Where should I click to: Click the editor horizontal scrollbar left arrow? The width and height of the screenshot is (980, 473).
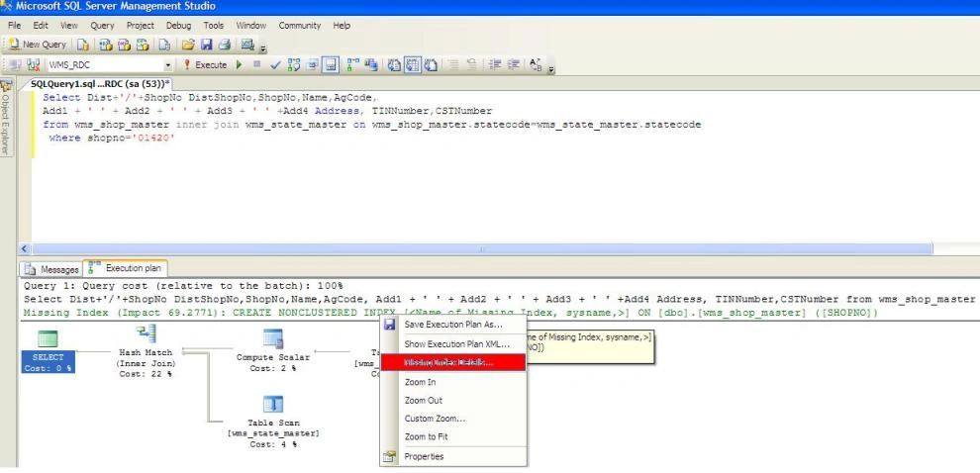(25, 248)
